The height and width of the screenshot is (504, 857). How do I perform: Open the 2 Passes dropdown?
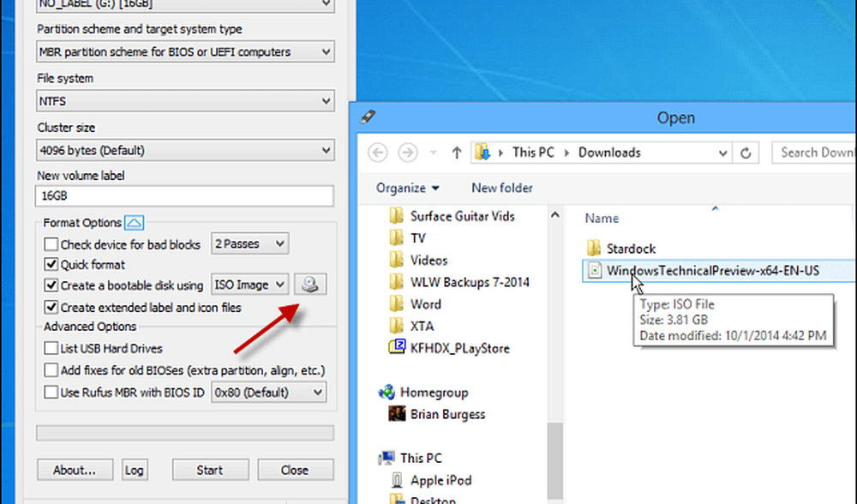pos(249,243)
